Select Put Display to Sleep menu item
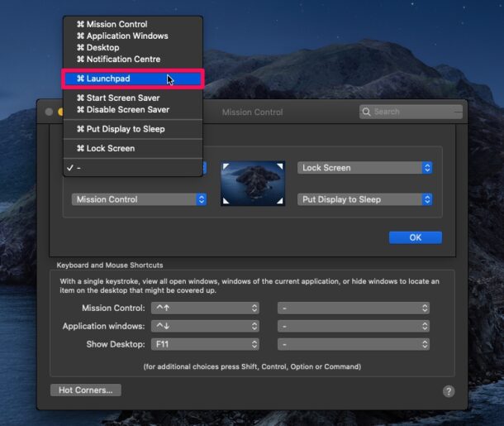The width and height of the screenshot is (504, 426). tap(133, 129)
